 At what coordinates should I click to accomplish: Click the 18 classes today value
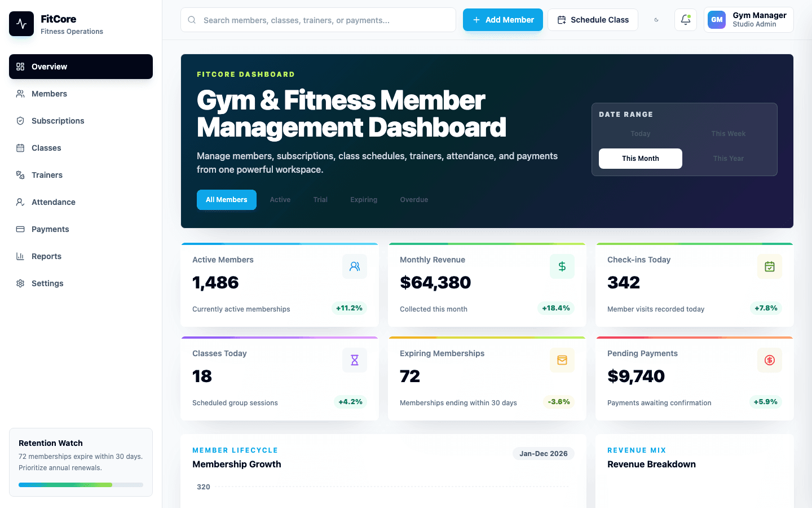tap(202, 376)
